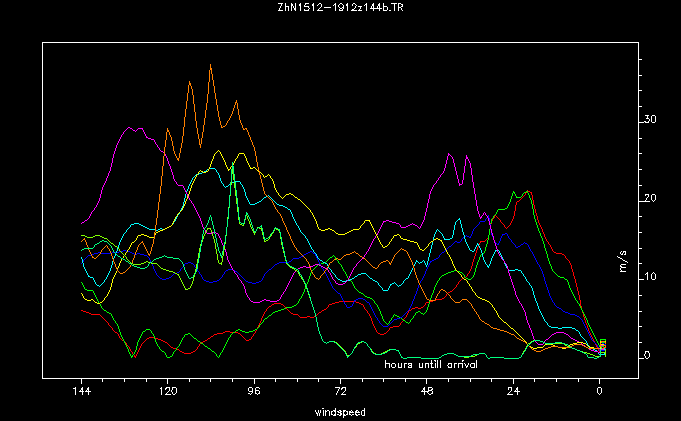Screen dimensions: 681x421
Task: Click the 'windspeed' label below the chart
Action: [340, 412]
